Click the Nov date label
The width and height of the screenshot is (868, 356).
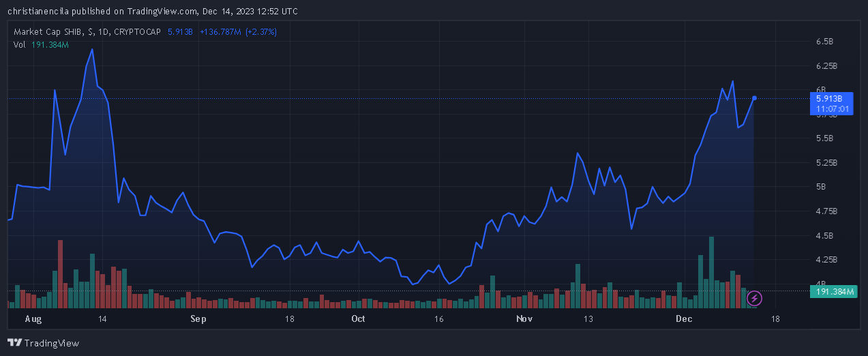(524, 318)
